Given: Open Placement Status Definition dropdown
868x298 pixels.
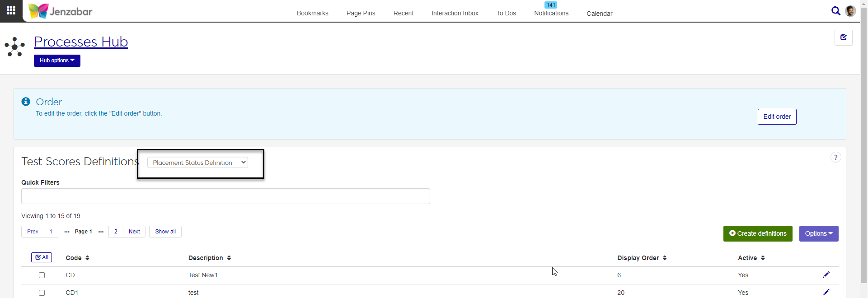Looking at the screenshot, I should (197, 163).
